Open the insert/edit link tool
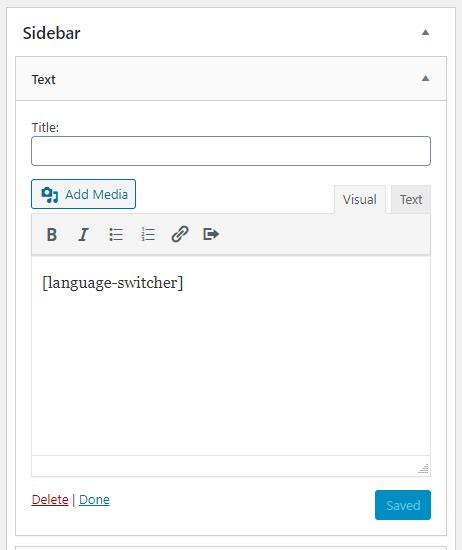 [180, 234]
